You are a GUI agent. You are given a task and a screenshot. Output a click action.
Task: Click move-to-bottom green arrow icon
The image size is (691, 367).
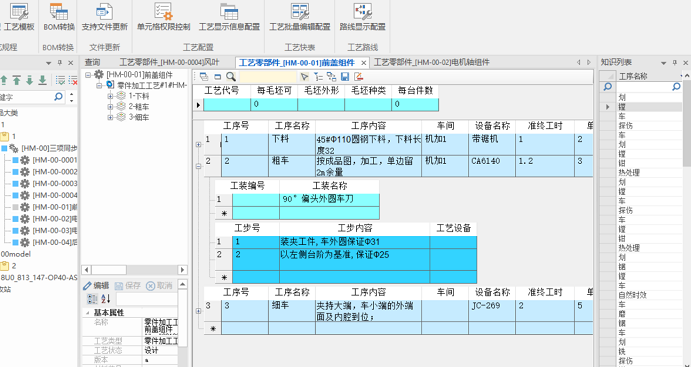pyautogui.click(x=42, y=80)
